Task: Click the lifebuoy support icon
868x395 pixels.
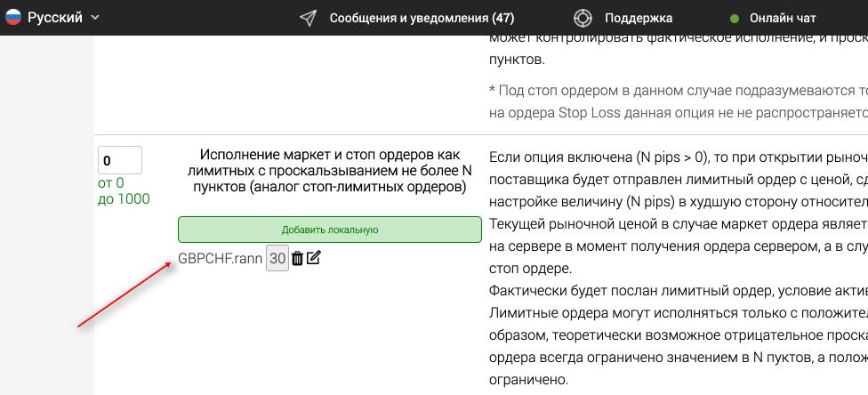Action: click(583, 18)
